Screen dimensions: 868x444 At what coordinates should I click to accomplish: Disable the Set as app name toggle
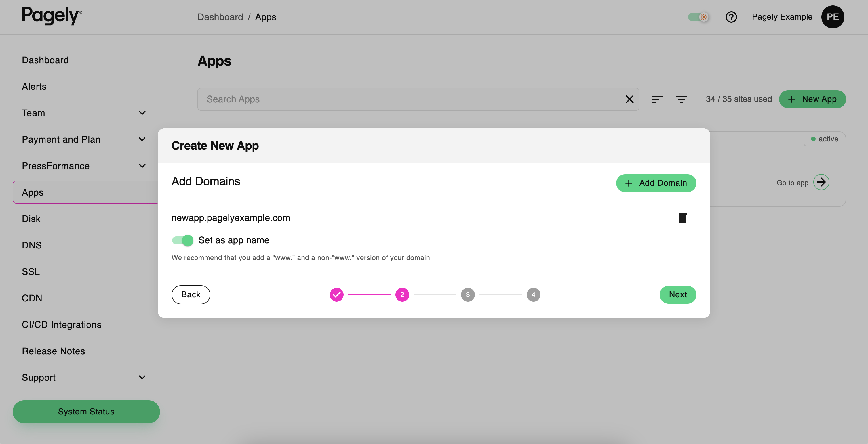click(x=182, y=240)
